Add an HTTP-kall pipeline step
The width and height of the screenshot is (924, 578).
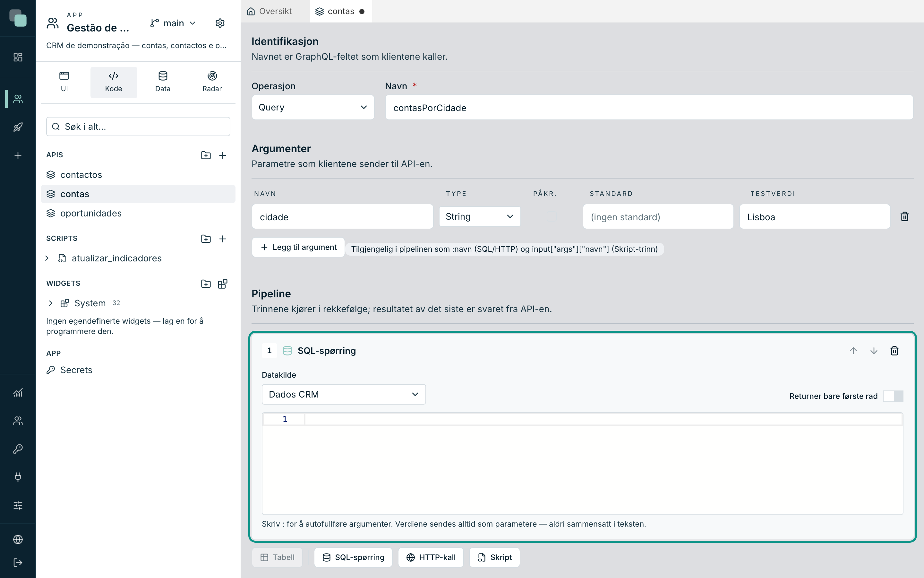pyautogui.click(x=431, y=557)
